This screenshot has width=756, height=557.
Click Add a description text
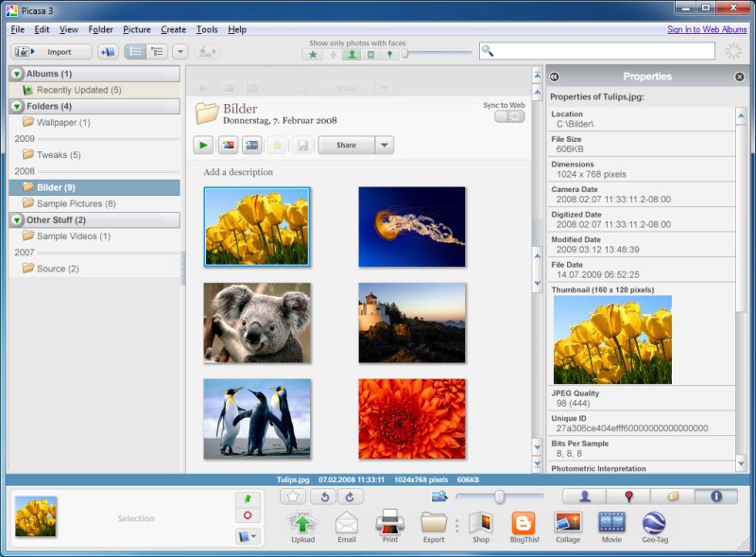click(x=238, y=172)
